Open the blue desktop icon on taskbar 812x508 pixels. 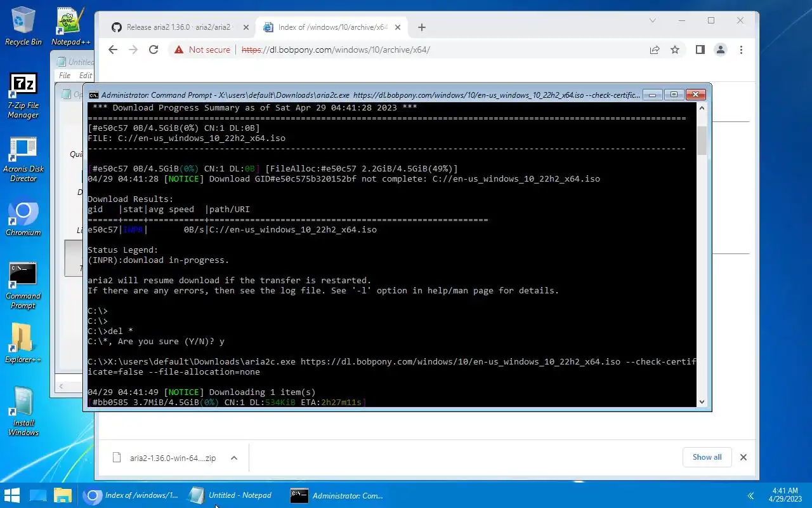pos(38,495)
